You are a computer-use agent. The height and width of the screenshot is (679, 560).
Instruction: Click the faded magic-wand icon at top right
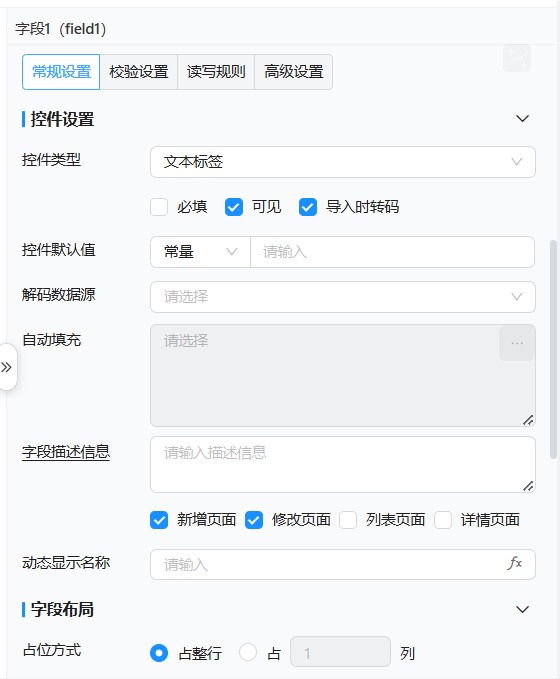coord(517,58)
